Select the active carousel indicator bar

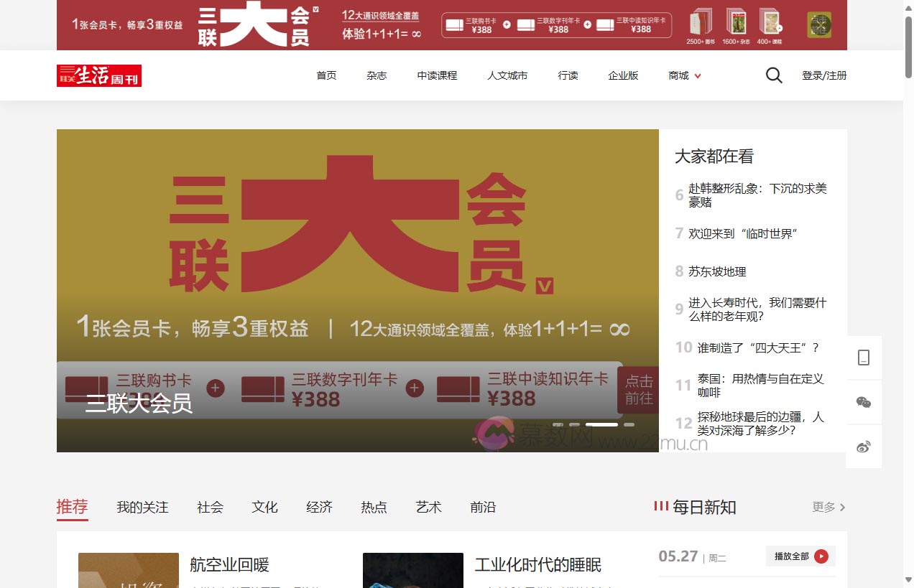pyautogui.click(x=603, y=424)
